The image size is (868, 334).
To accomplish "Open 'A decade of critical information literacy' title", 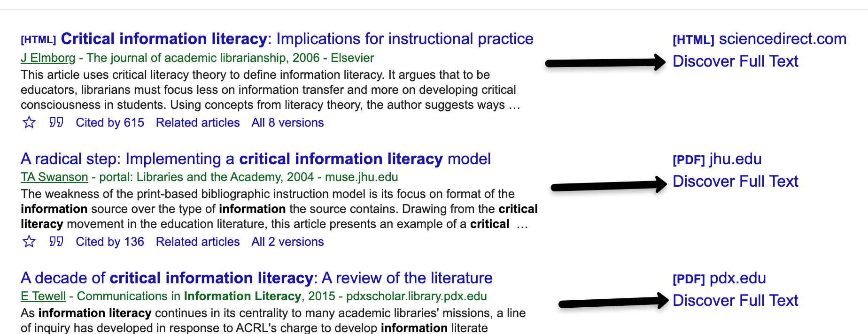I will (256, 278).
